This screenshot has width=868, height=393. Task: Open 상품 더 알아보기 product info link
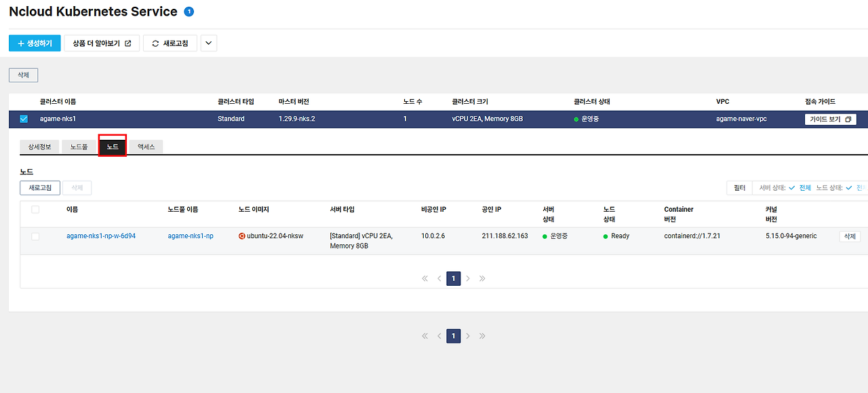click(102, 43)
